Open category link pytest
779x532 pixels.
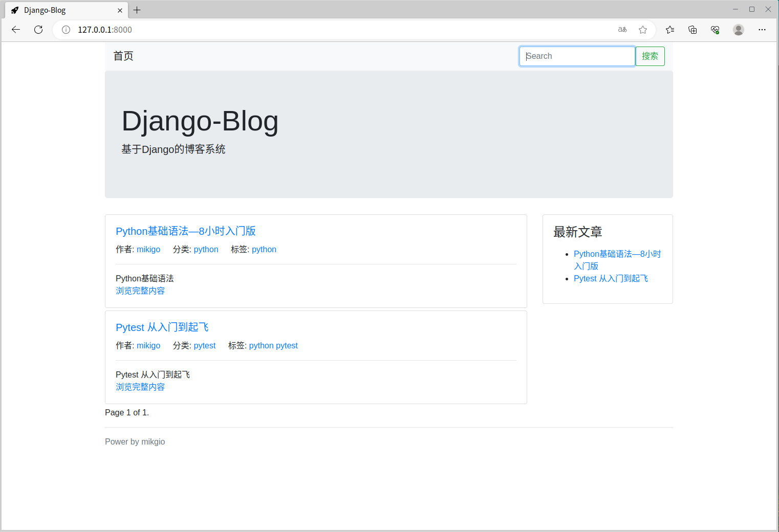coord(205,346)
